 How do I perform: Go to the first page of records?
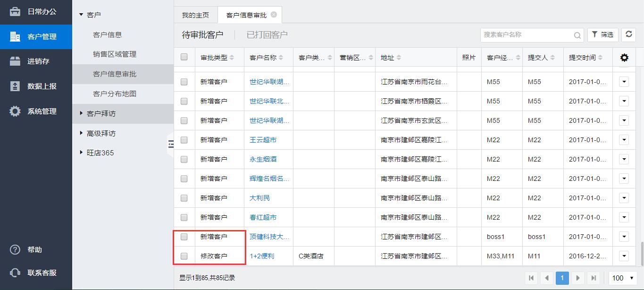[x=531, y=278]
